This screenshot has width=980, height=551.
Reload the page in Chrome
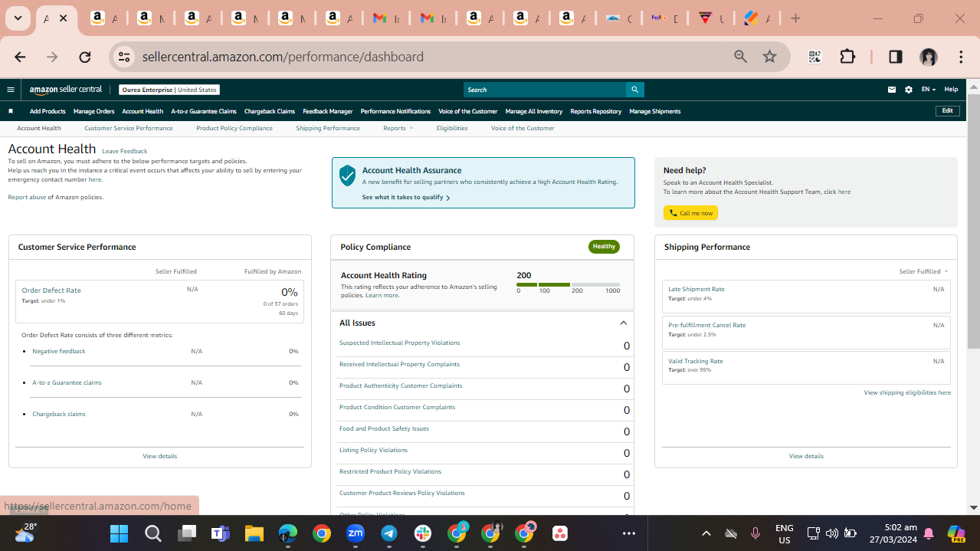coord(85,57)
